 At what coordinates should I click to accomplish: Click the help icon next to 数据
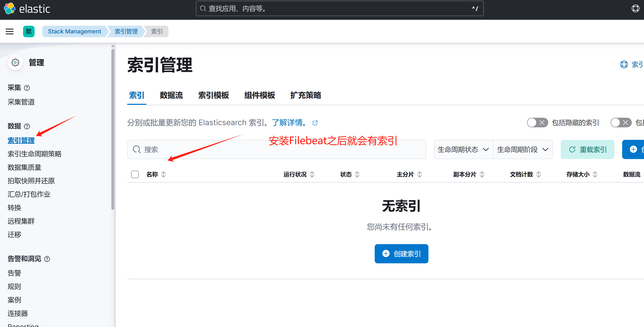click(27, 126)
